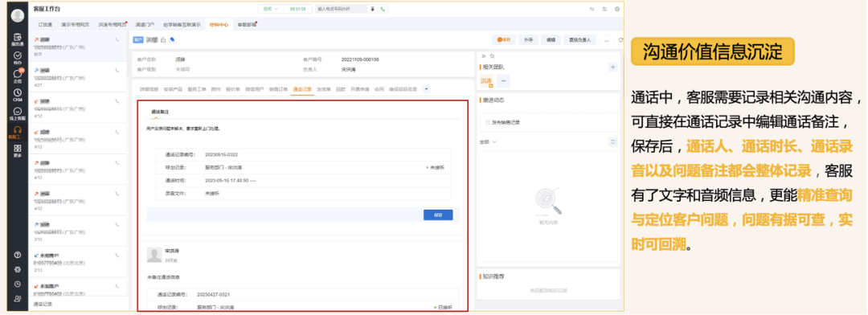This screenshot has height=315, width=868.
Task: Click the blue tag icon beside customer name
Action: (172, 39)
